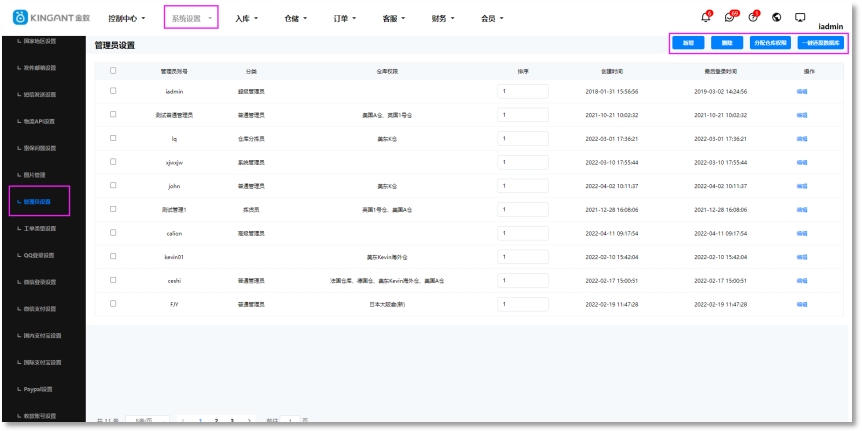Expand the 会员 dropdown menu
Screen dimensions: 862x431
[x=493, y=18]
